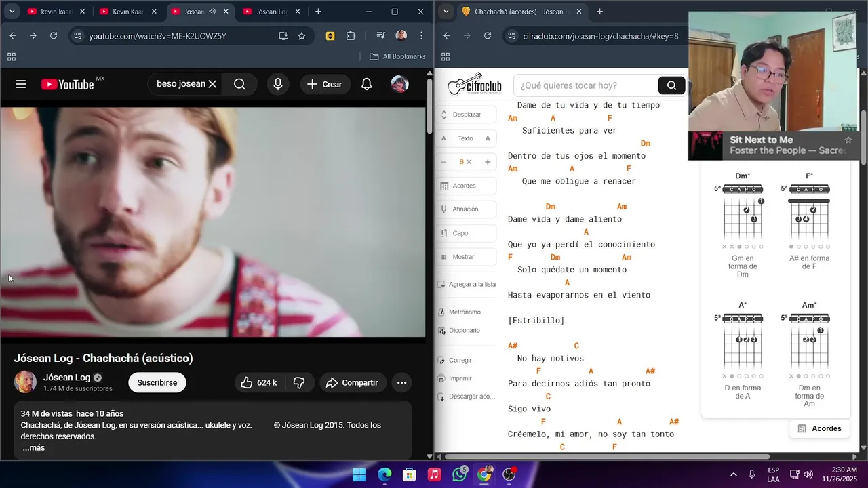Image resolution: width=868 pixels, height=488 pixels.
Task: Select Agregar a la lista
Action: [467, 285]
